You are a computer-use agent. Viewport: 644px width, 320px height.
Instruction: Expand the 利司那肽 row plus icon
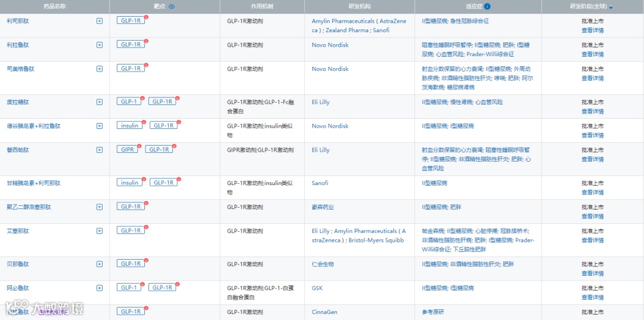[x=100, y=21]
